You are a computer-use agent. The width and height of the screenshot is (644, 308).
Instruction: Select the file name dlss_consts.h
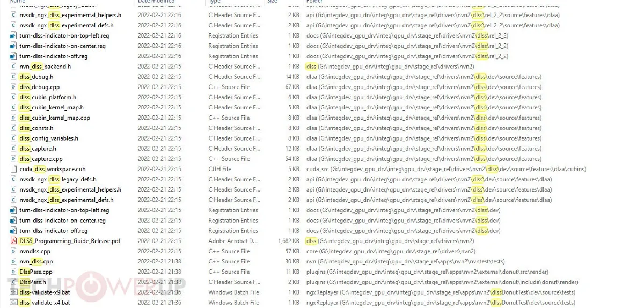coord(36,128)
